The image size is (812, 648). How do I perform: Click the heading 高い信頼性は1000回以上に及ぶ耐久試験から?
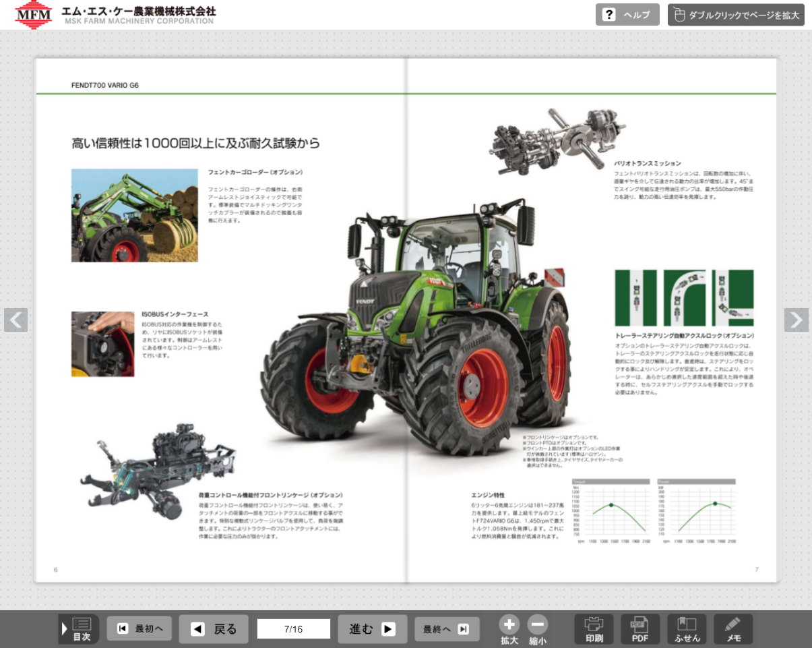195,143
